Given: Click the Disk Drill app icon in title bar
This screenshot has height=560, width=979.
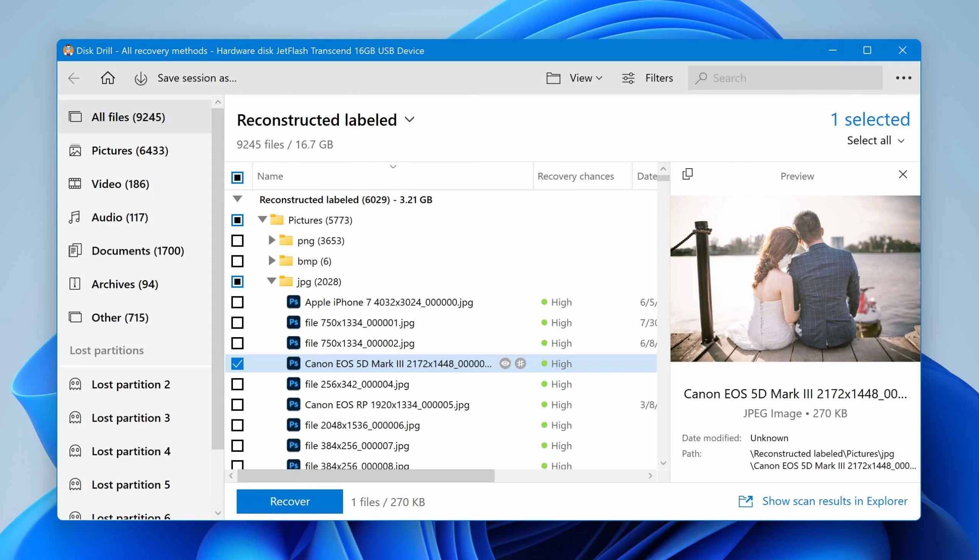Looking at the screenshot, I should pyautogui.click(x=68, y=50).
